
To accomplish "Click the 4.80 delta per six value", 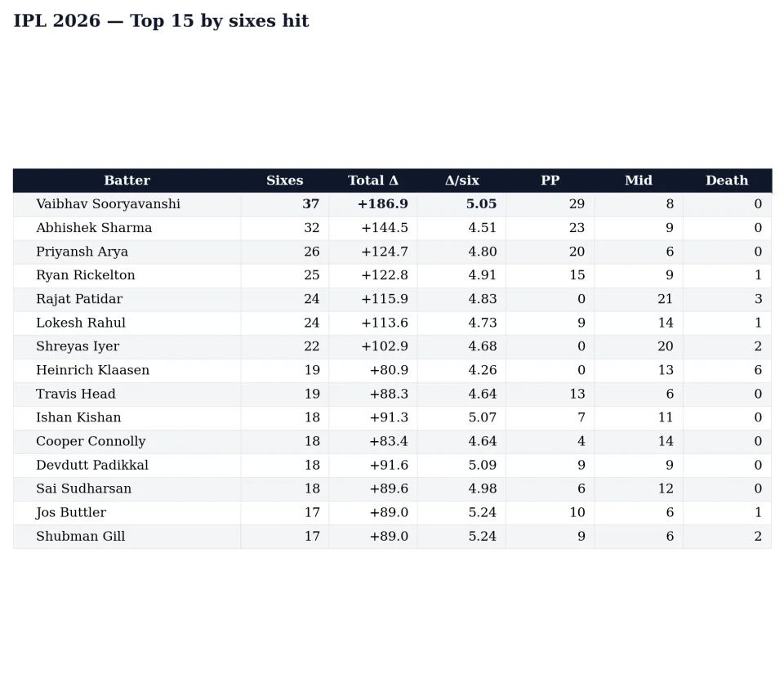I will tap(482, 252).
